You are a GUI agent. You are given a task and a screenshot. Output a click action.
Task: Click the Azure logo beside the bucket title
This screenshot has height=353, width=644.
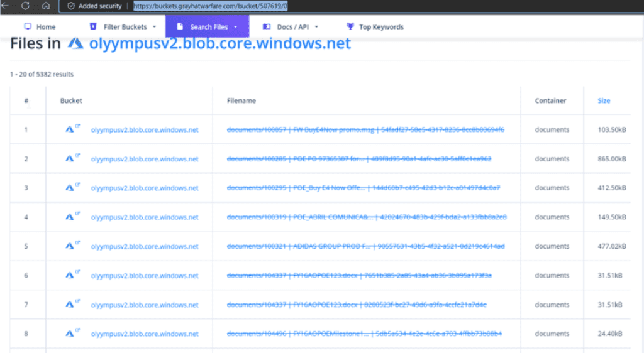click(75, 43)
